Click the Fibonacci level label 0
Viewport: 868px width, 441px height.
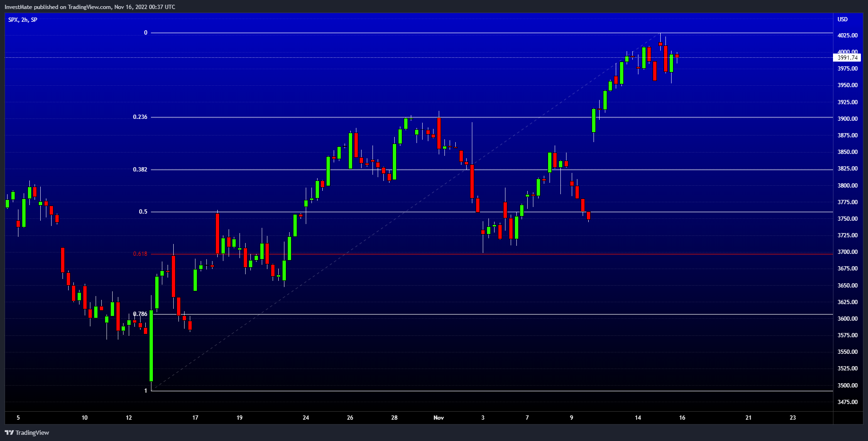(x=146, y=33)
